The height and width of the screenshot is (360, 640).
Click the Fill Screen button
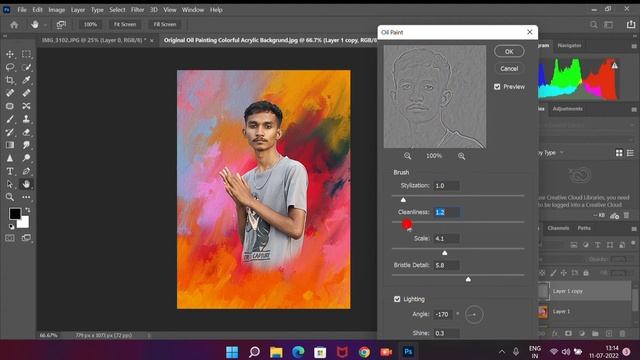coord(165,24)
